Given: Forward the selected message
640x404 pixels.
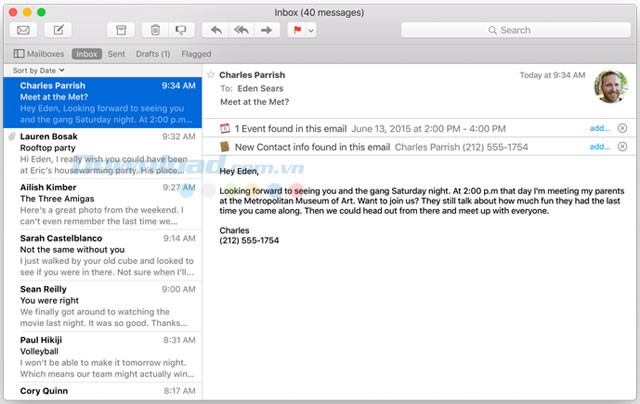Looking at the screenshot, I should click(x=267, y=30).
